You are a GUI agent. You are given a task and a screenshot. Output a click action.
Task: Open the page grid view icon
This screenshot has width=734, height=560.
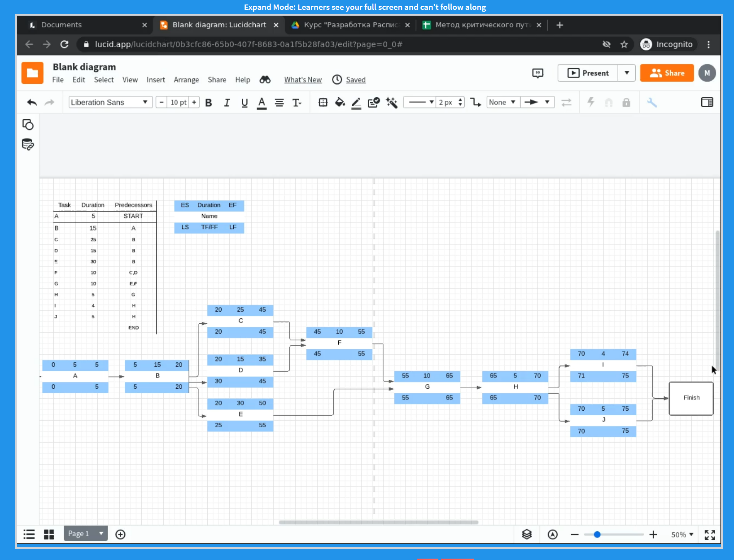[x=49, y=534]
